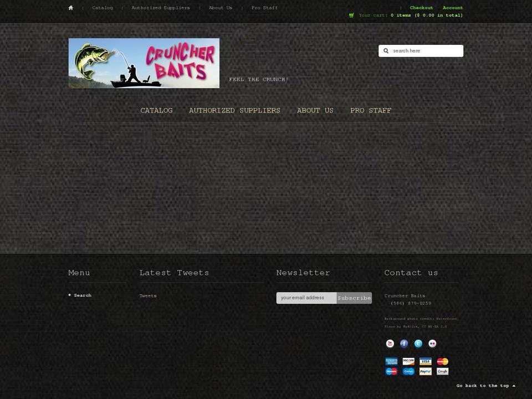Click the Subscribe button

pos(354,298)
